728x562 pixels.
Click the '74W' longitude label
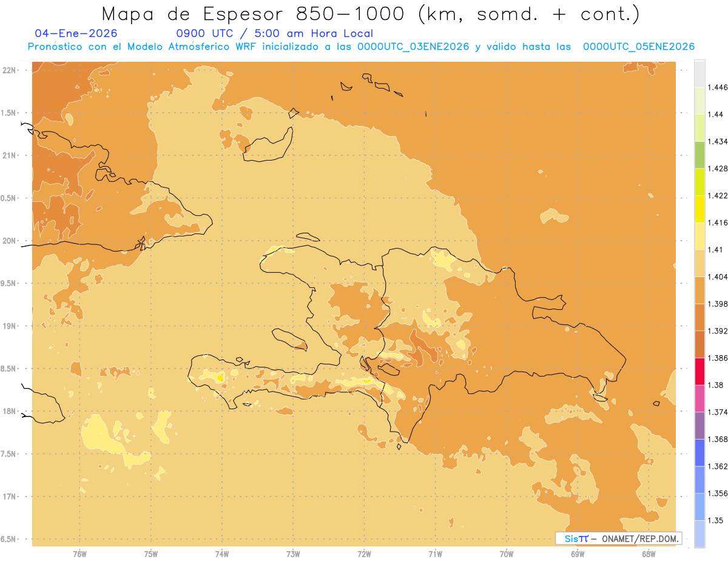pyautogui.click(x=222, y=554)
